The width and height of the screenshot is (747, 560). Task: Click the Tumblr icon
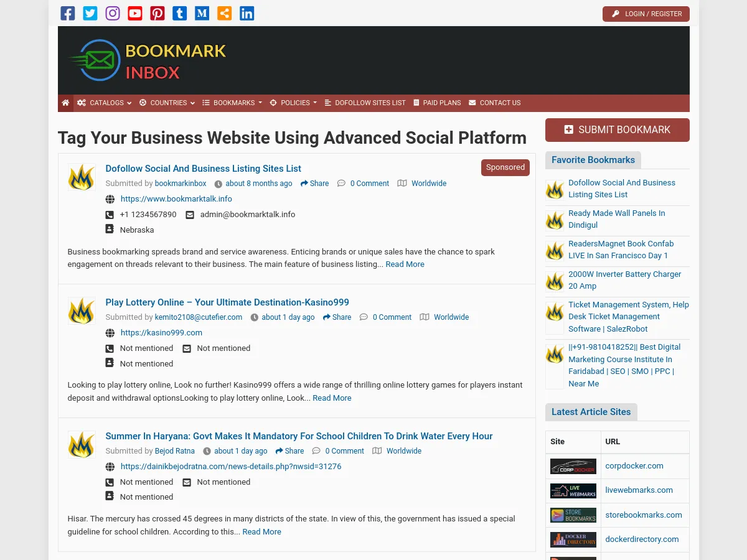180,14
